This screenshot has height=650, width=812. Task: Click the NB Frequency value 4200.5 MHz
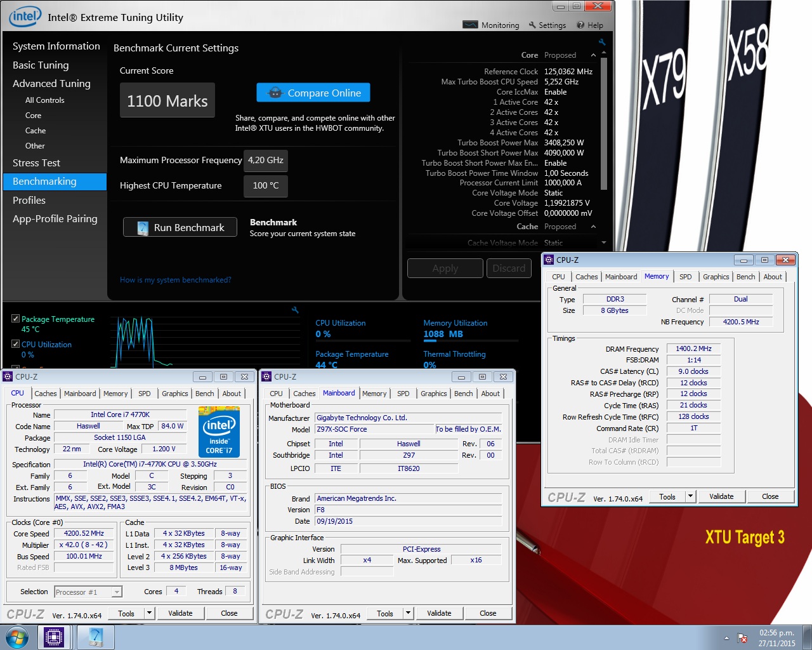pos(741,322)
